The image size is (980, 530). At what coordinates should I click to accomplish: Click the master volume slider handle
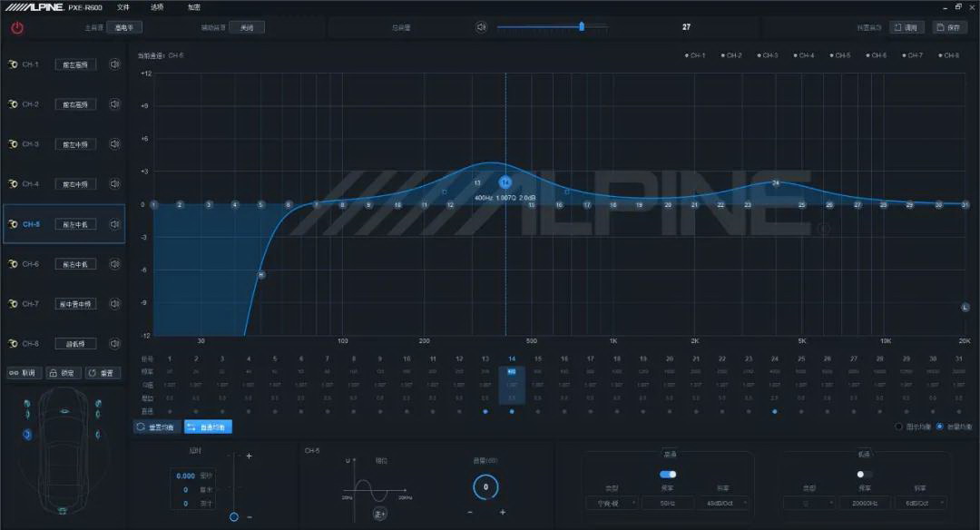click(x=582, y=26)
